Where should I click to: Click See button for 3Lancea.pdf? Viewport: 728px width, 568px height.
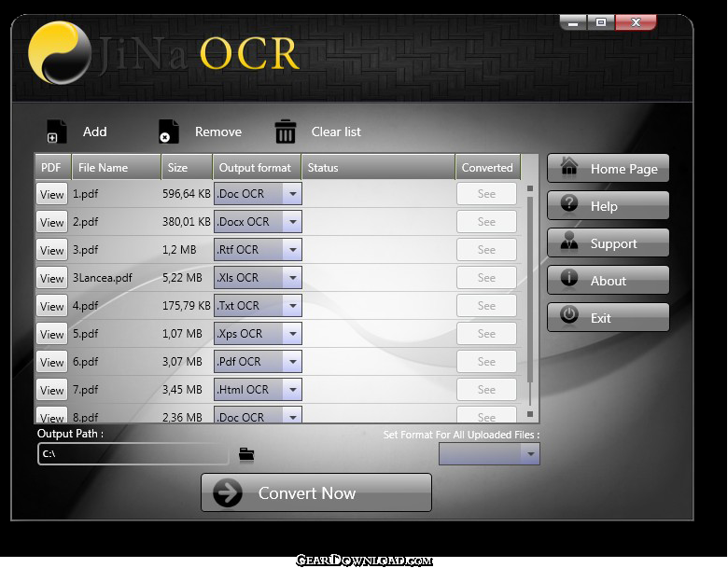click(486, 278)
